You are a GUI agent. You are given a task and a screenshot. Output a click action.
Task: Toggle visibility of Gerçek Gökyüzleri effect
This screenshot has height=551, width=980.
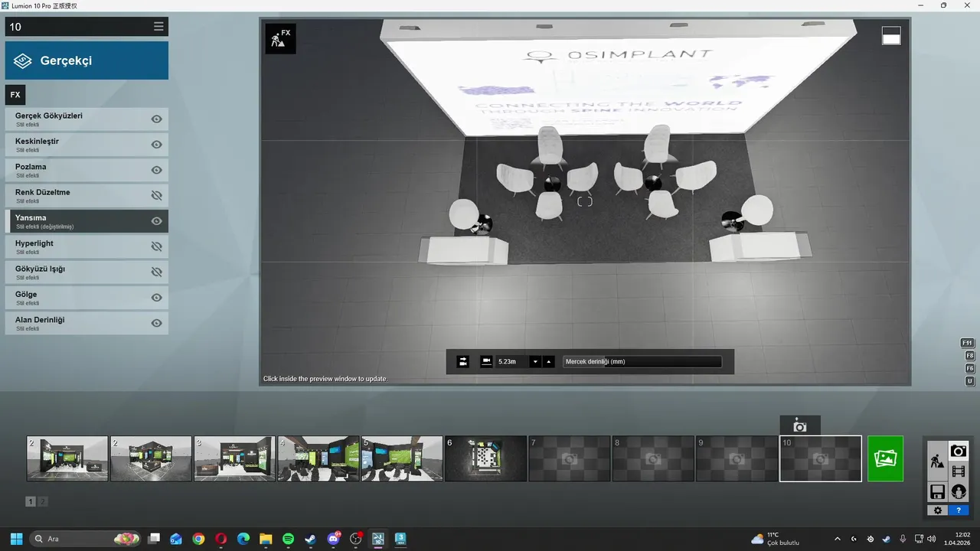(156, 119)
